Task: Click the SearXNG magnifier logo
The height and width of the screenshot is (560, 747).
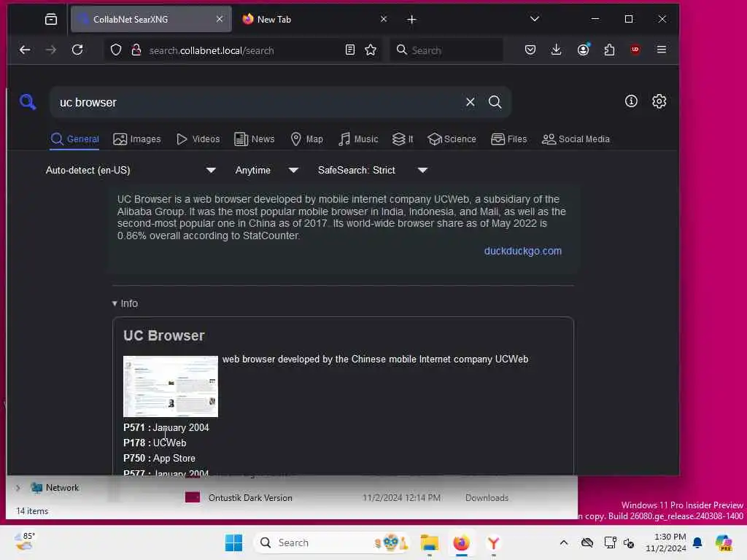Action: [28, 101]
